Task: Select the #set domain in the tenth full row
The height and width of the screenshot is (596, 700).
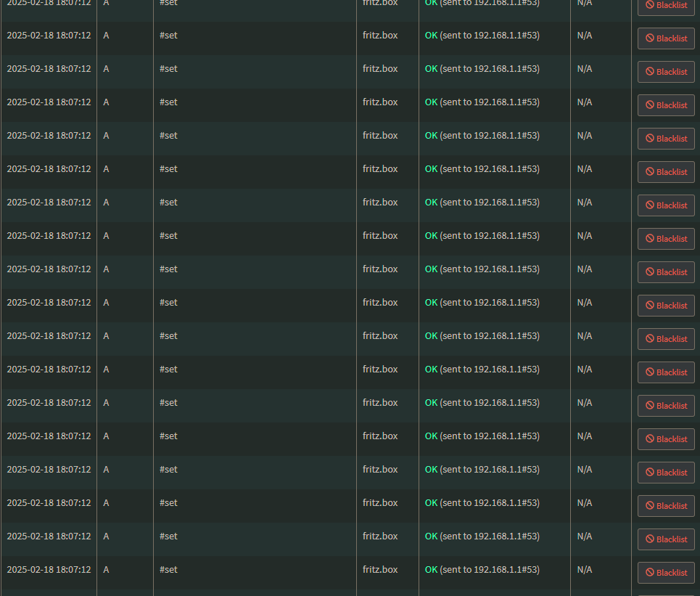Action: [x=168, y=336]
